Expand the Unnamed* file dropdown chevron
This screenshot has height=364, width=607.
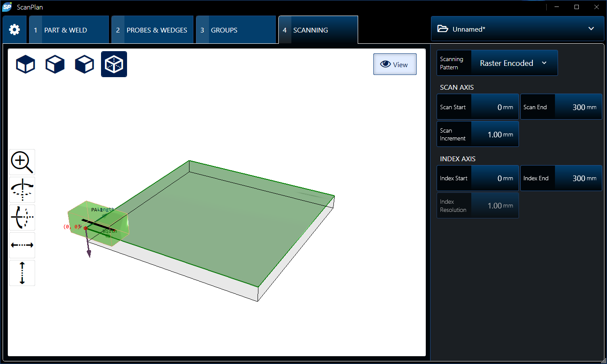pyautogui.click(x=591, y=29)
